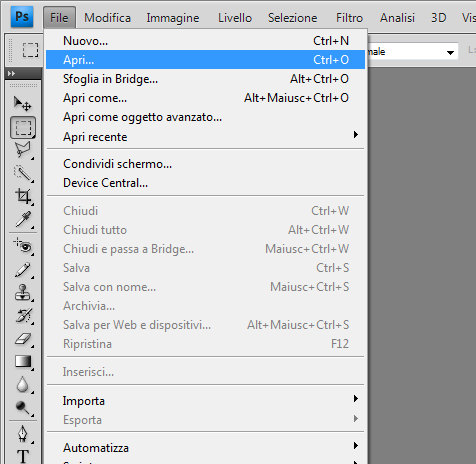
Task: Open the dropdown arrow in options bar
Action: click(x=450, y=52)
